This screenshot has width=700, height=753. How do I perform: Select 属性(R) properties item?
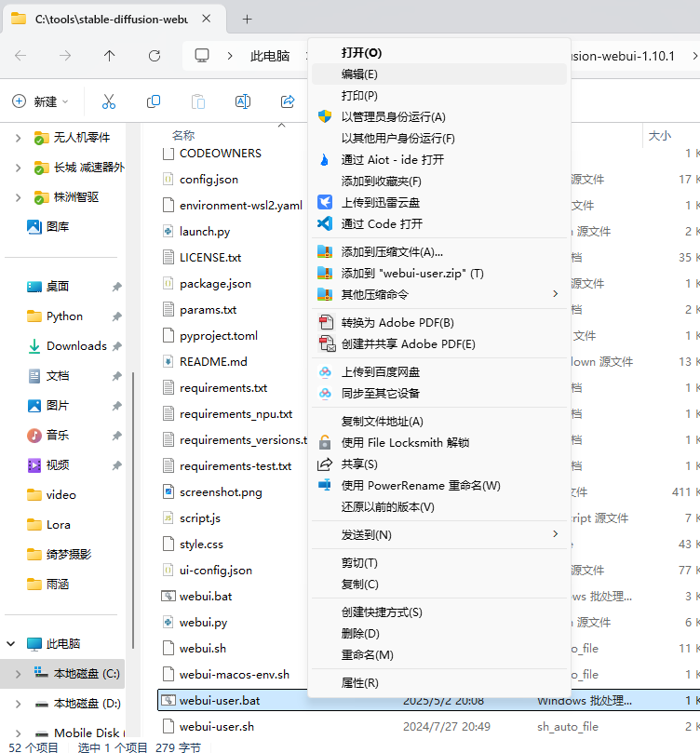[x=438, y=682]
